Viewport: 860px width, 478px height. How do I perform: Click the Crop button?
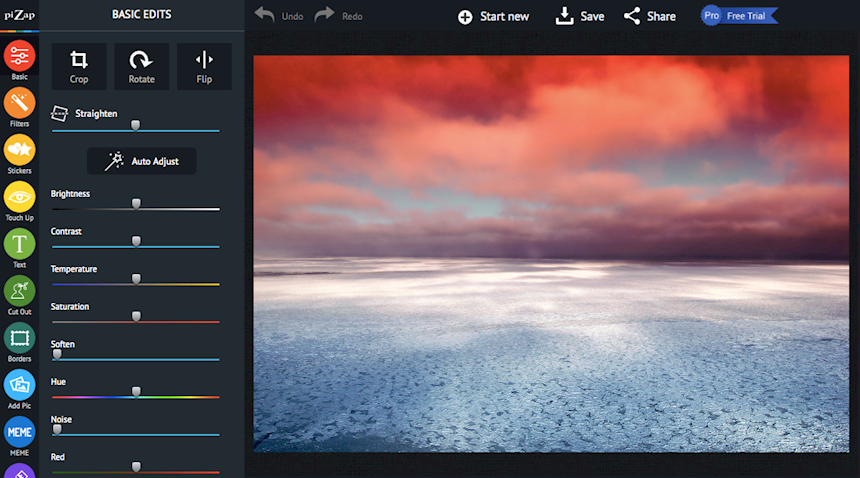click(79, 66)
